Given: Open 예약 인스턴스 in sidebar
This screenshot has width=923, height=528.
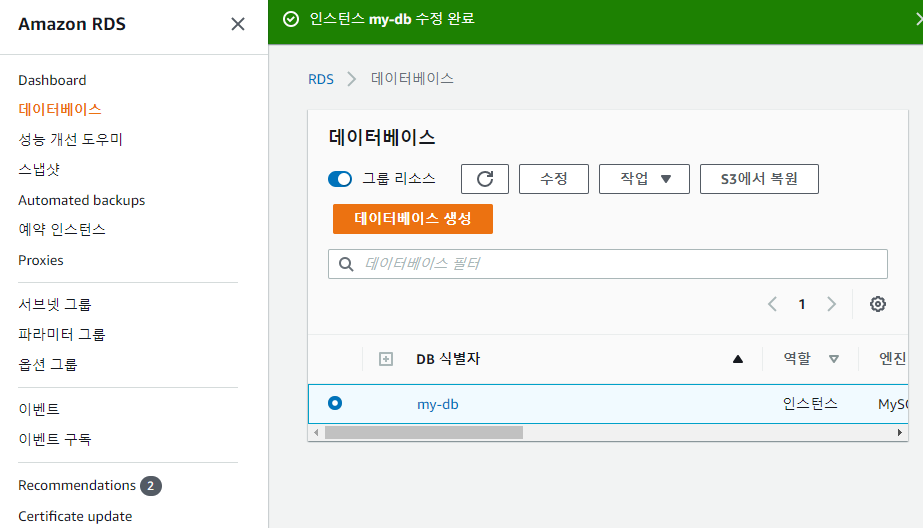Looking at the screenshot, I should [61, 230].
